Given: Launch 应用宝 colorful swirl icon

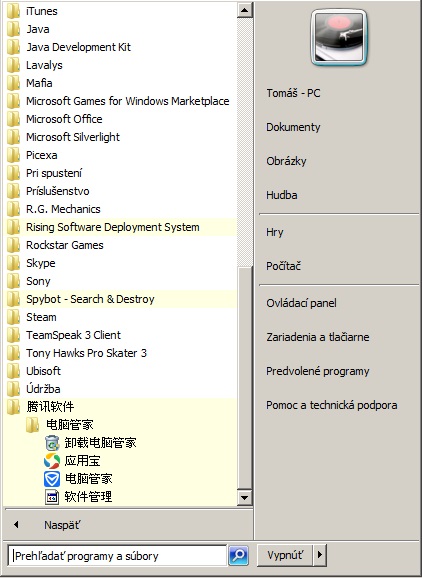Looking at the screenshot, I should 52,461.
